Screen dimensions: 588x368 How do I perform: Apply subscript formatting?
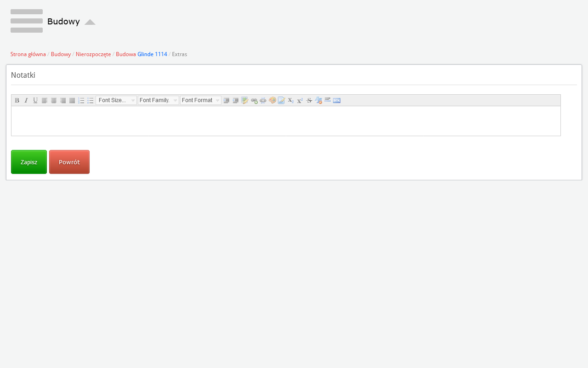coord(291,100)
